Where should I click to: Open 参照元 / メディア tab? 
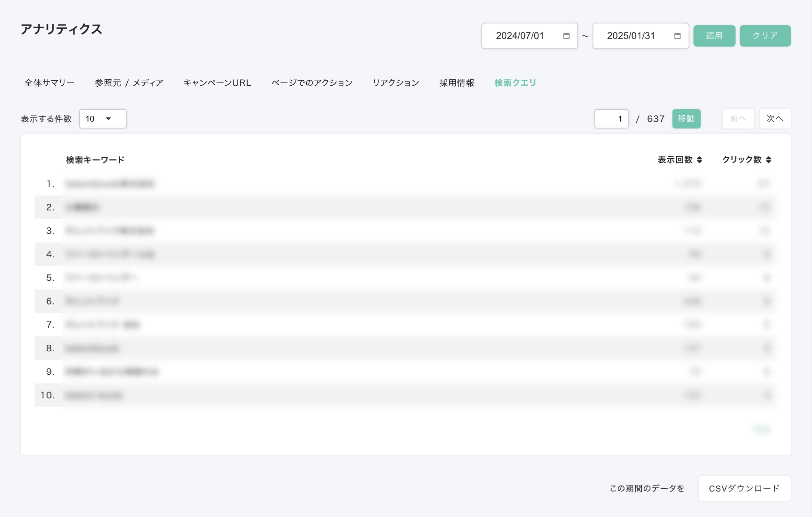coord(129,83)
